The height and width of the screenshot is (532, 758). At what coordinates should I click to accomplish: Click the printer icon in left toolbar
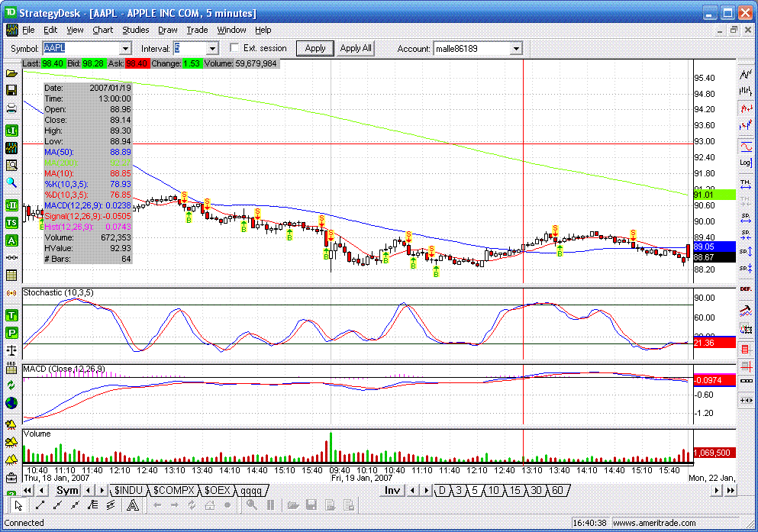(x=11, y=108)
